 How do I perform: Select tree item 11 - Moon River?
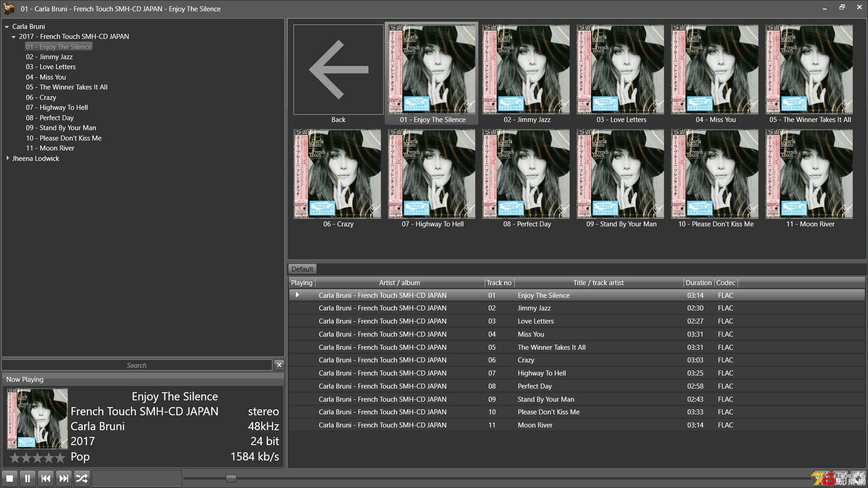point(50,148)
